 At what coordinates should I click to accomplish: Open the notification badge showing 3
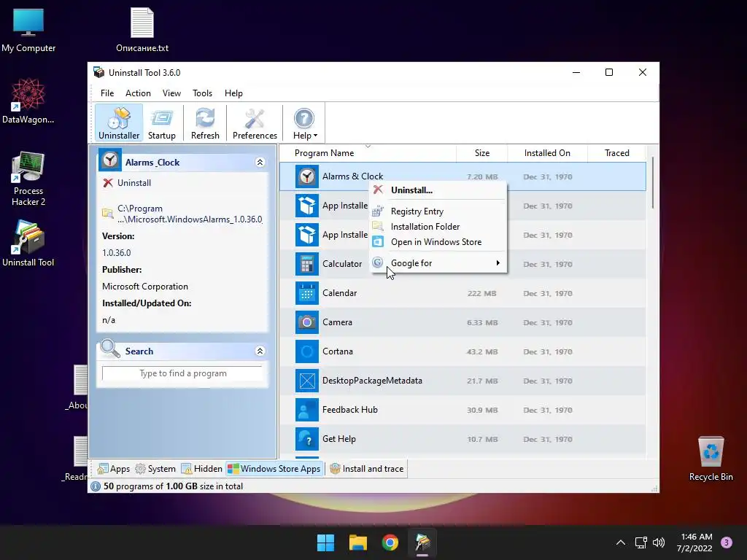tap(727, 542)
